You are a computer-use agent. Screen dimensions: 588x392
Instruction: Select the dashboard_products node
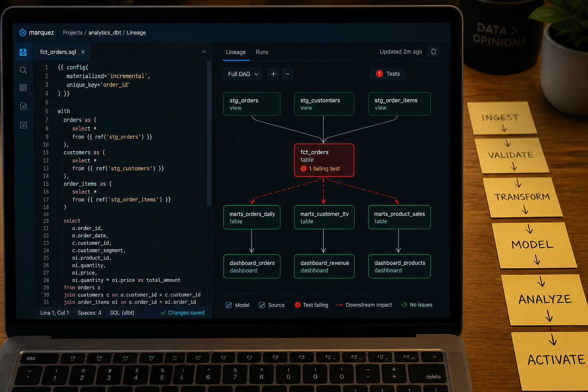tap(400, 266)
